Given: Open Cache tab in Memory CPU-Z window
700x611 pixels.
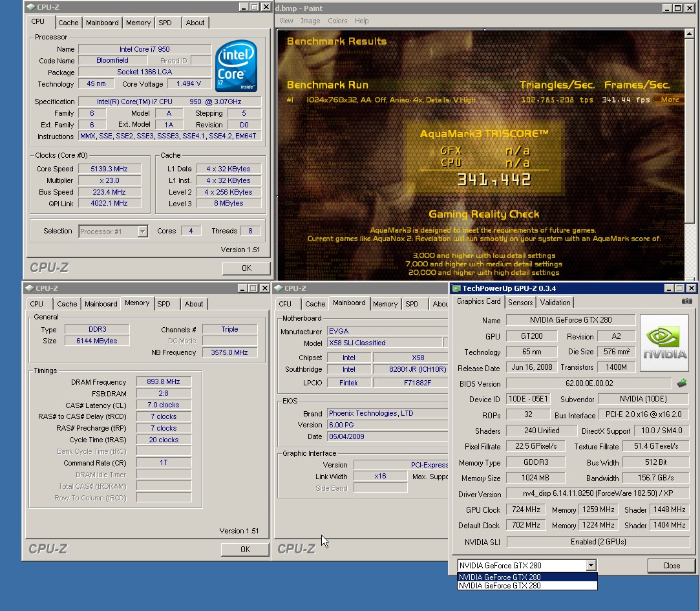Looking at the screenshot, I should tap(67, 304).
